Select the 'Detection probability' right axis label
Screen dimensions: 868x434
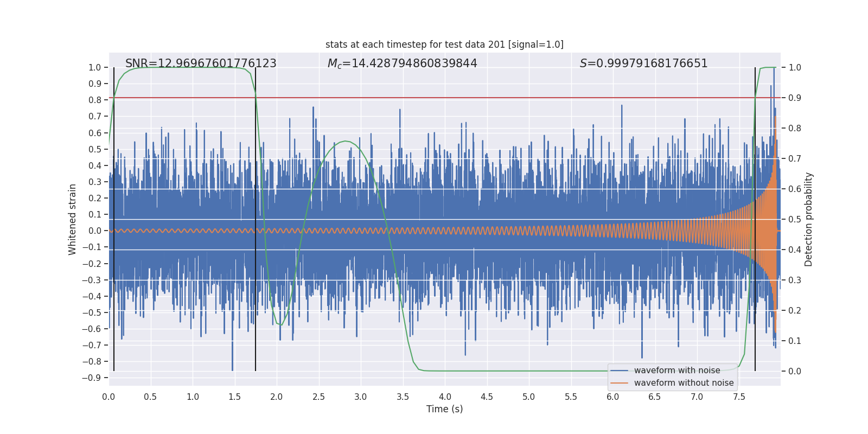point(808,219)
